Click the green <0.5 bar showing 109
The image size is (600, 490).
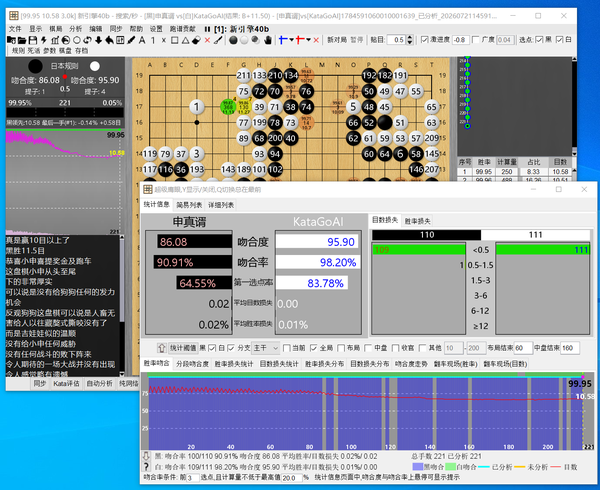(419, 250)
